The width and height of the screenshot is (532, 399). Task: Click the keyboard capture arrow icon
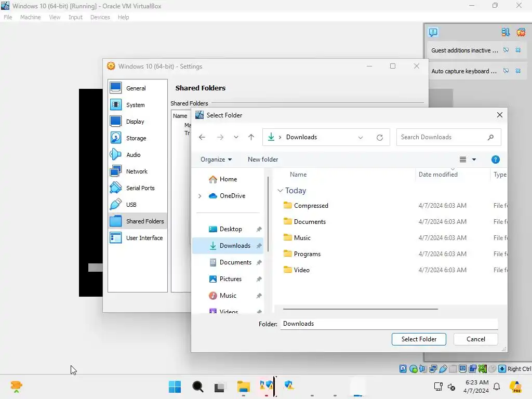pyautogui.click(x=502, y=369)
